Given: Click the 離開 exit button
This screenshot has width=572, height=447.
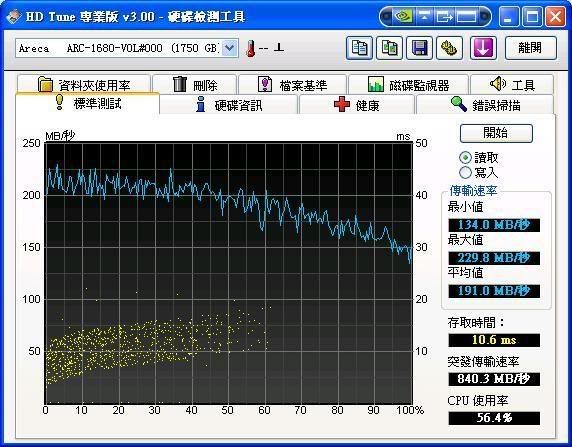Looking at the screenshot, I should click(531, 48).
